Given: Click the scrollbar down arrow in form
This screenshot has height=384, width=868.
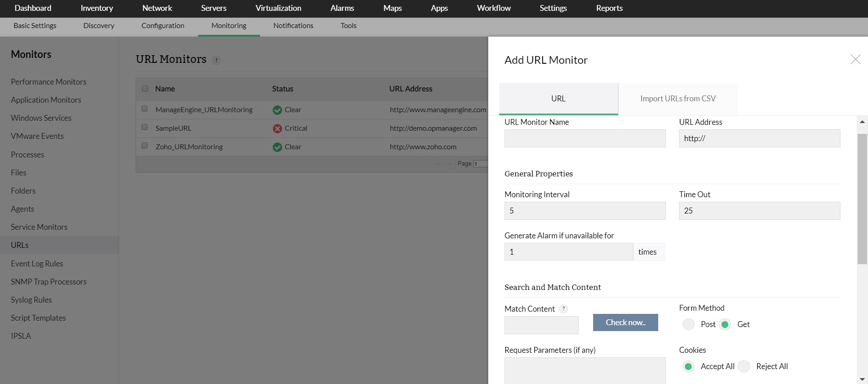Looking at the screenshot, I should (x=862, y=379).
